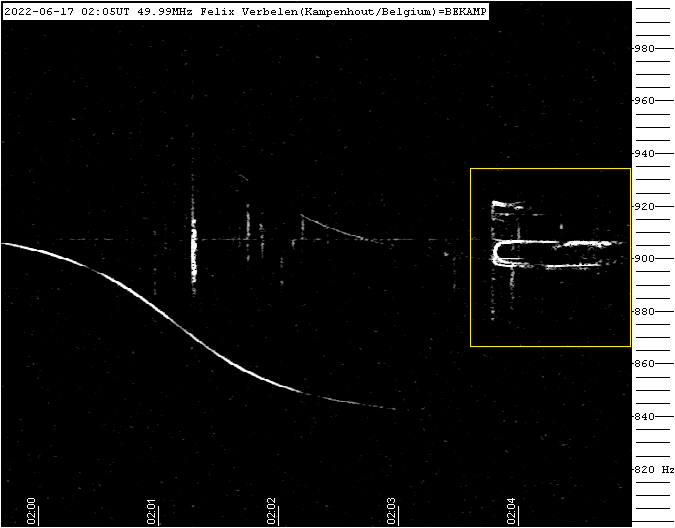Click the 02:03 time axis label

coord(391,511)
